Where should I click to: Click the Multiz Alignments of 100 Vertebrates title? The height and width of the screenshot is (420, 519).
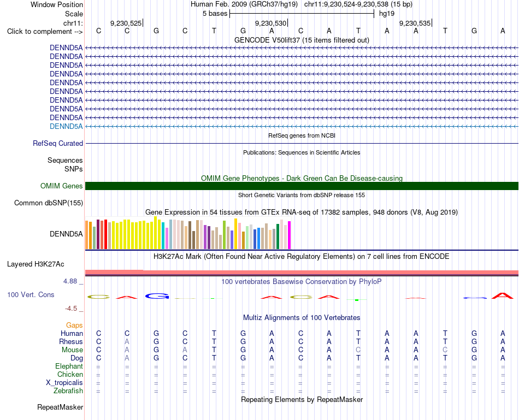pos(302,318)
